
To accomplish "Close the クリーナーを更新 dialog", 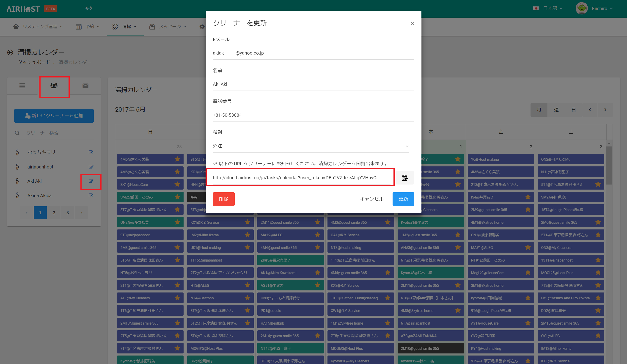I will 412,24.
